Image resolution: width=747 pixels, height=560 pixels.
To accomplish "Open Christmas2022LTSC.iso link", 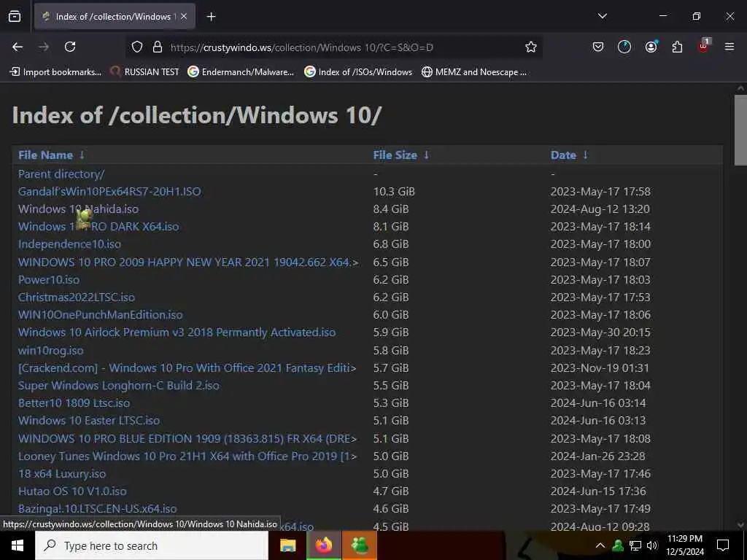I will [76, 297].
